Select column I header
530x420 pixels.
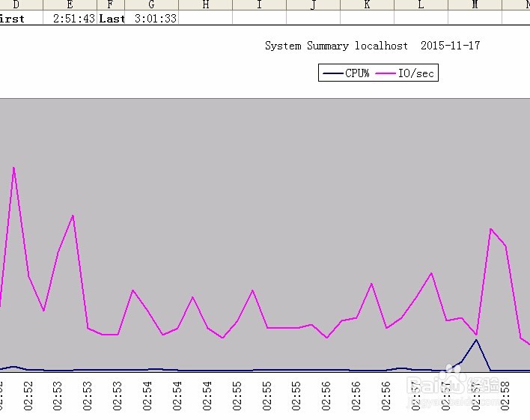(259, 4)
